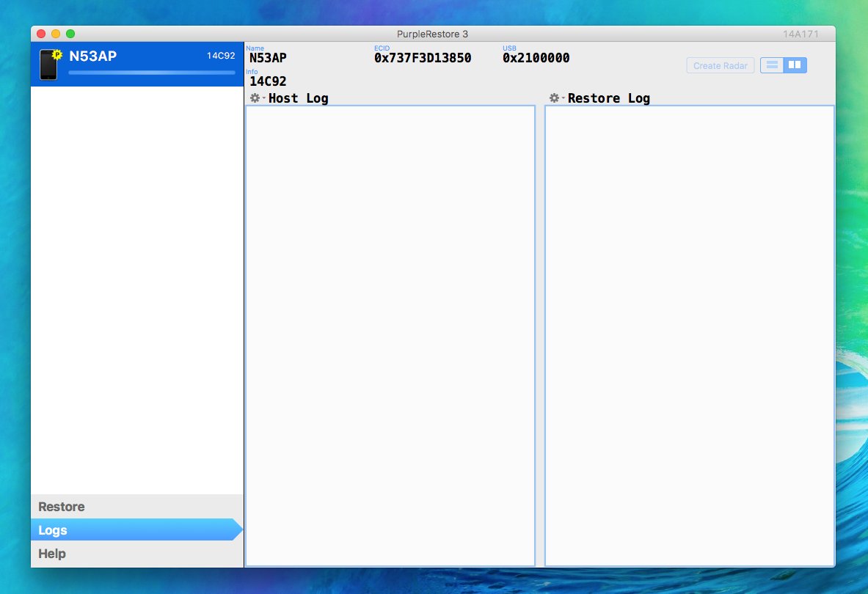Minimize the PurpleRestore window
Screen dimensions: 868x594
coord(55,34)
